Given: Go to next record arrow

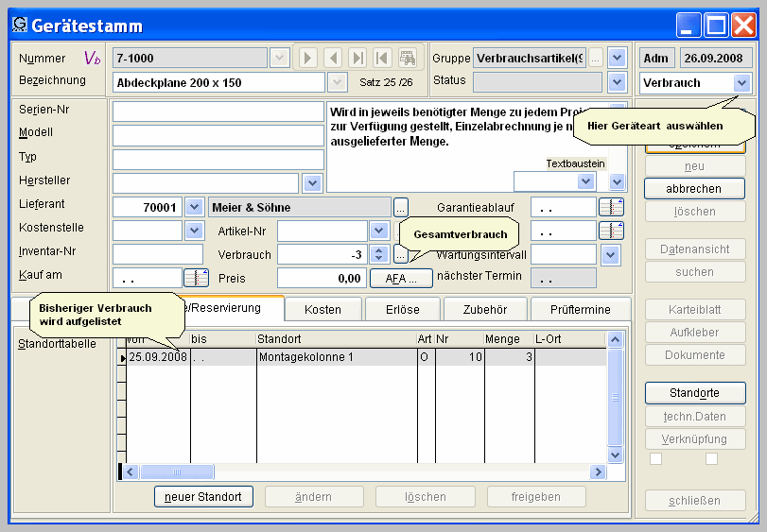Looking at the screenshot, I should point(308,58).
